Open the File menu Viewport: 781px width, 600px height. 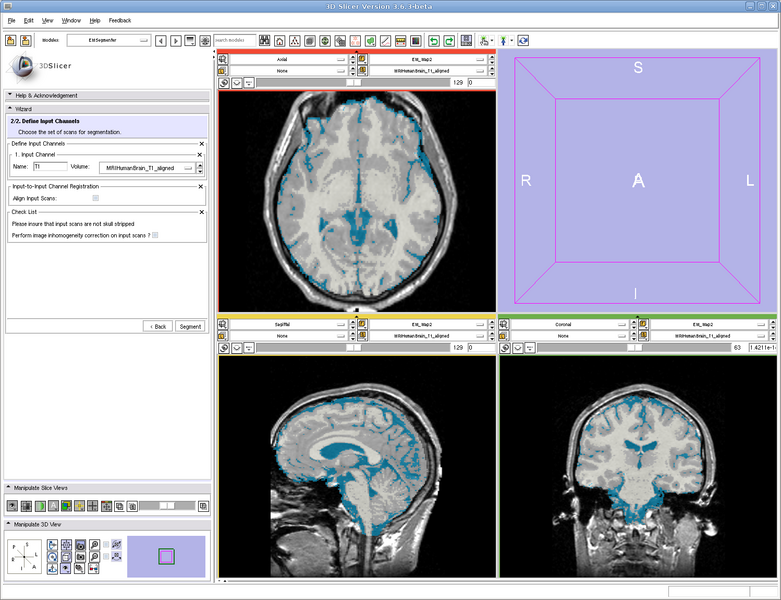tap(11, 20)
